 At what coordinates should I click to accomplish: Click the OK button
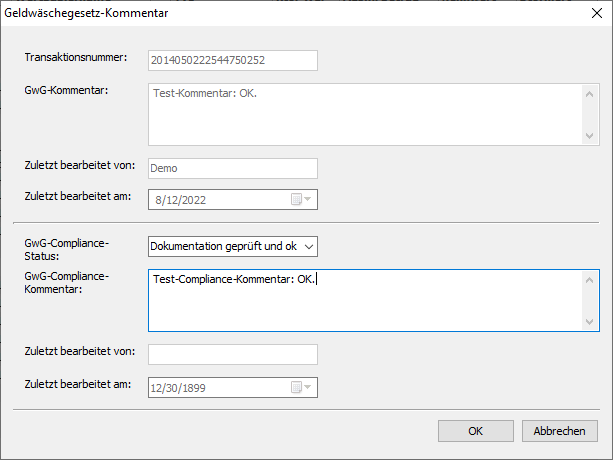click(476, 431)
